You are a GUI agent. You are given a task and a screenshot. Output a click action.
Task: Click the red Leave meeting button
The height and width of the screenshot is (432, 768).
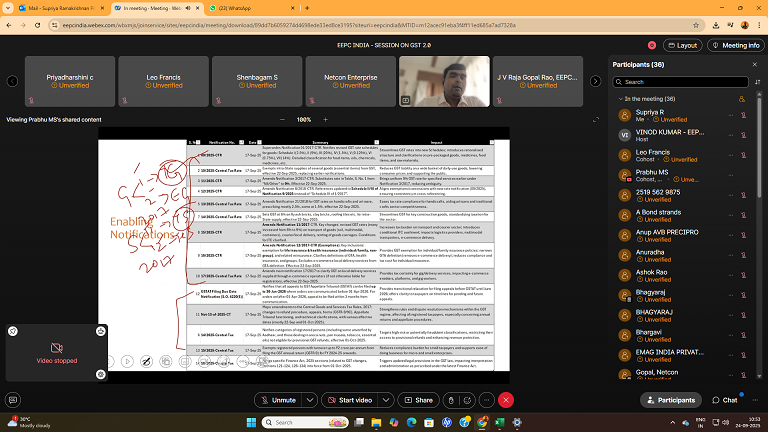(506, 400)
